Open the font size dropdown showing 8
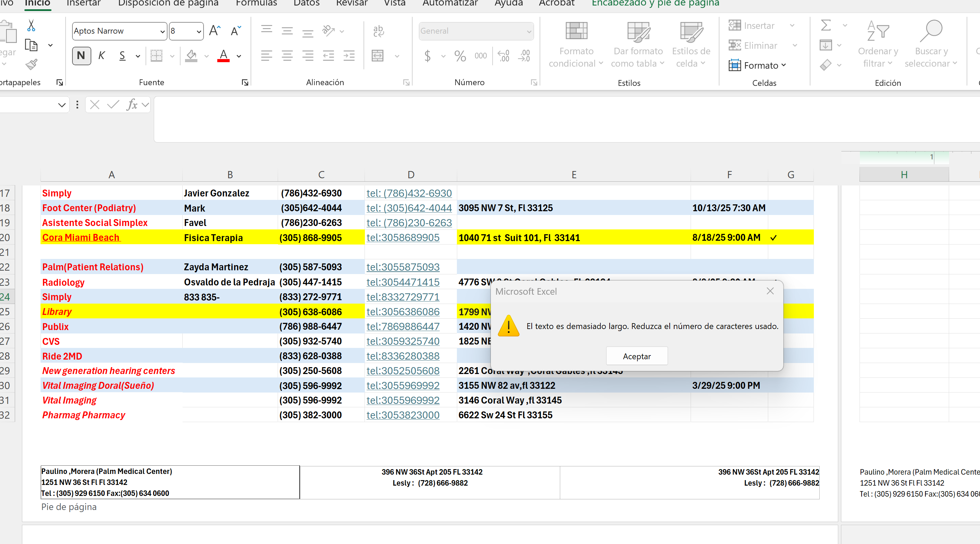 (x=199, y=31)
